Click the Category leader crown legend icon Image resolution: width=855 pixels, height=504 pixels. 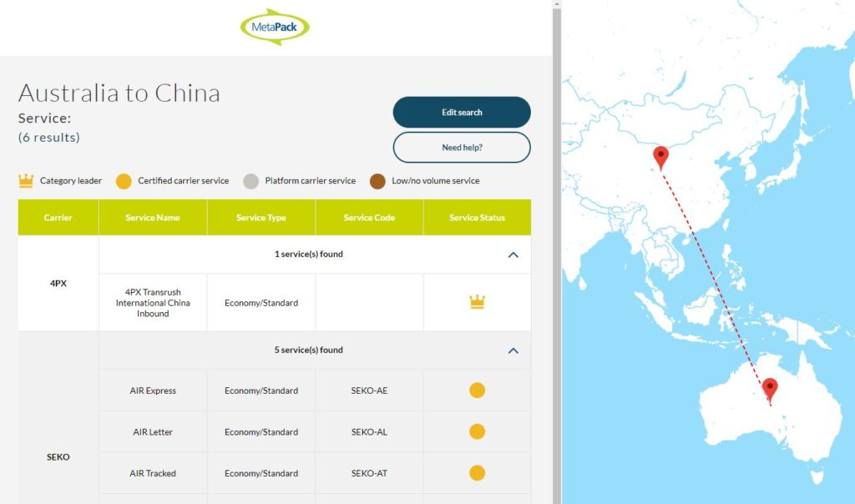[26, 180]
